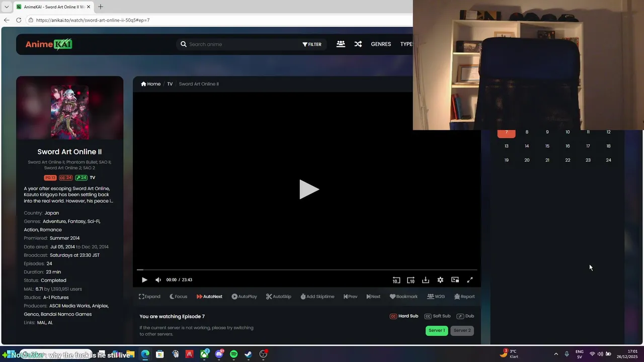Click Add Skiptime

[x=317, y=297]
